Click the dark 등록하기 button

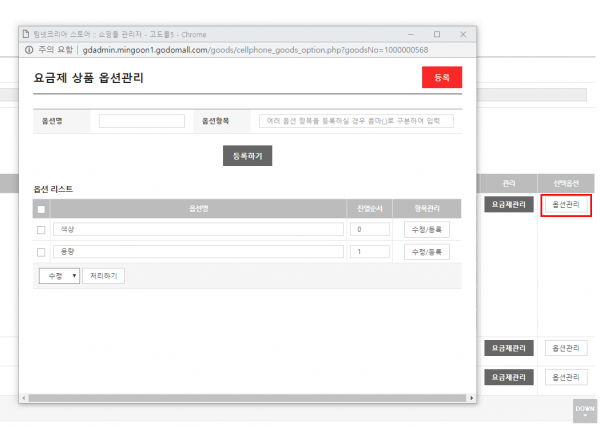(x=247, y=156)
